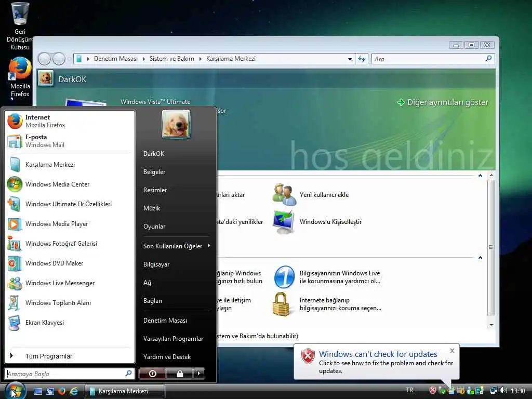Click the lock button in Start menu
532x399 pixels.
point(179,374)
